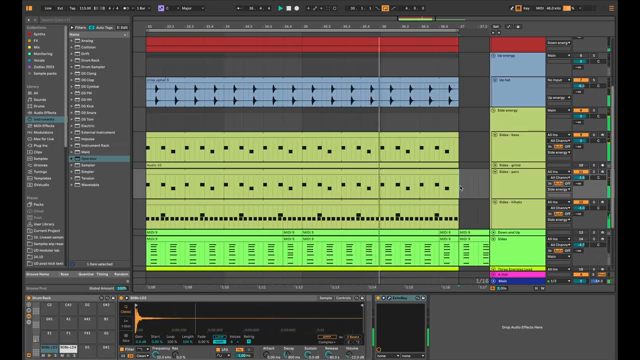Open the hamburger menu at top right
The image size is (640, 360).
click(x=611, y=8)
